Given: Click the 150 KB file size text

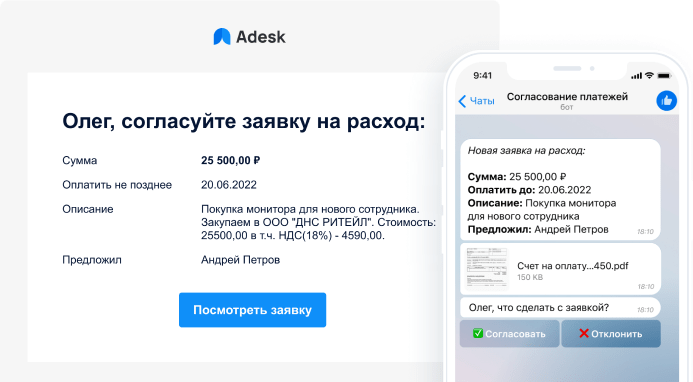Looking at the screenshot, I should [530, 278].
